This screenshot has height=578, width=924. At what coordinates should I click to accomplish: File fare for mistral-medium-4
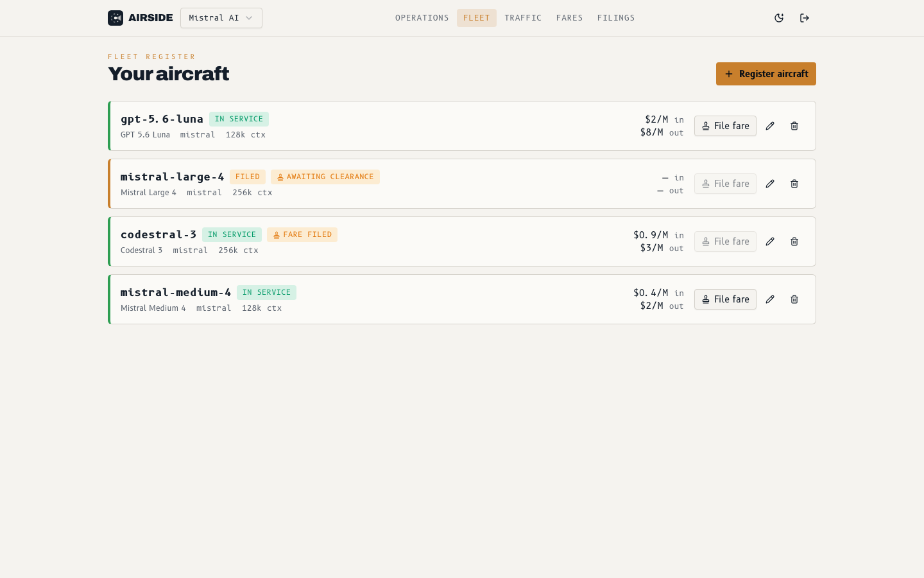point(725,299)
